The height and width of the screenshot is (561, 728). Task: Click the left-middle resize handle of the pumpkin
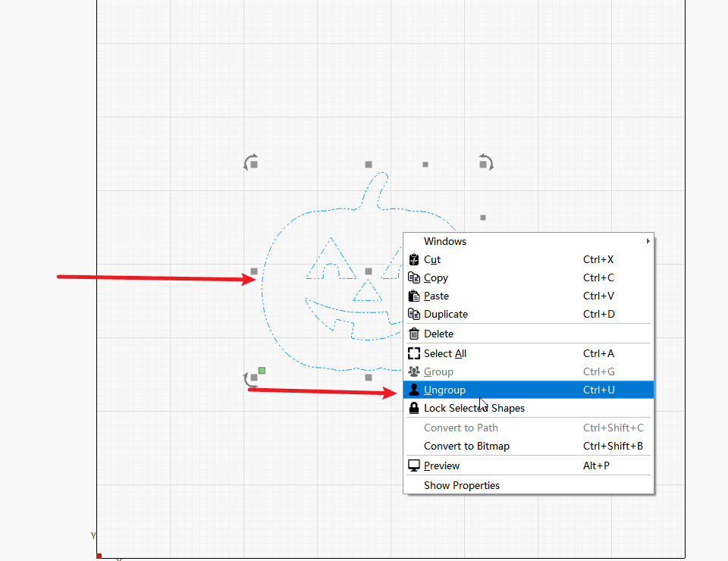[254, 271]
